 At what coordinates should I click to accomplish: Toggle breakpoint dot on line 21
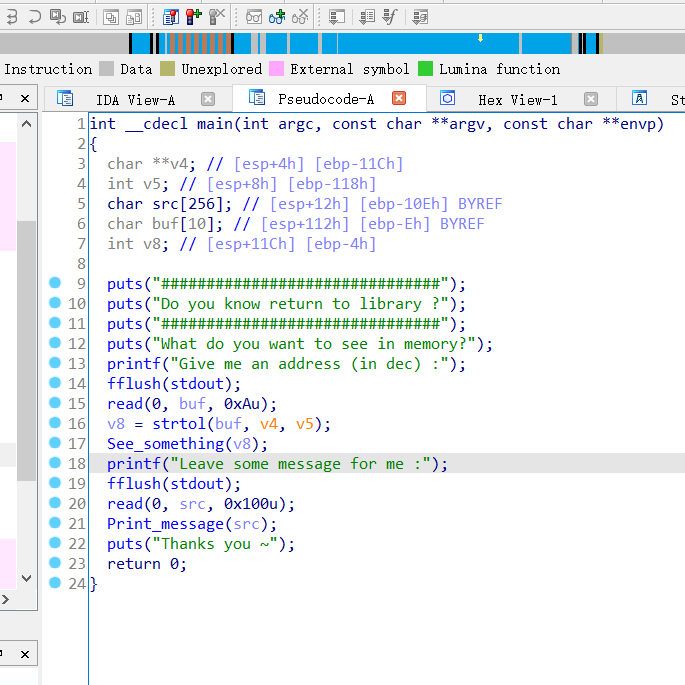click(55, 522)
